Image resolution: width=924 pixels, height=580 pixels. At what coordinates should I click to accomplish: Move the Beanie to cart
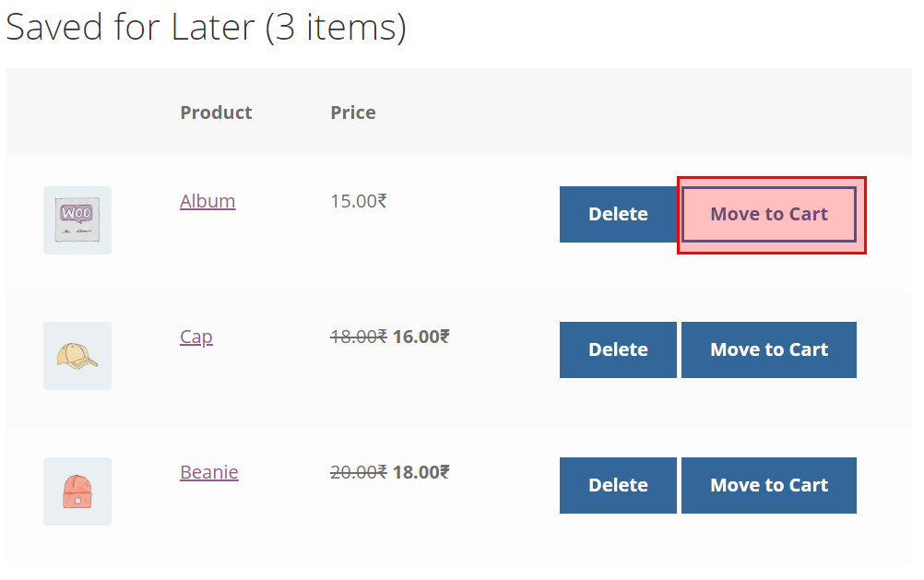pos(769,486)
